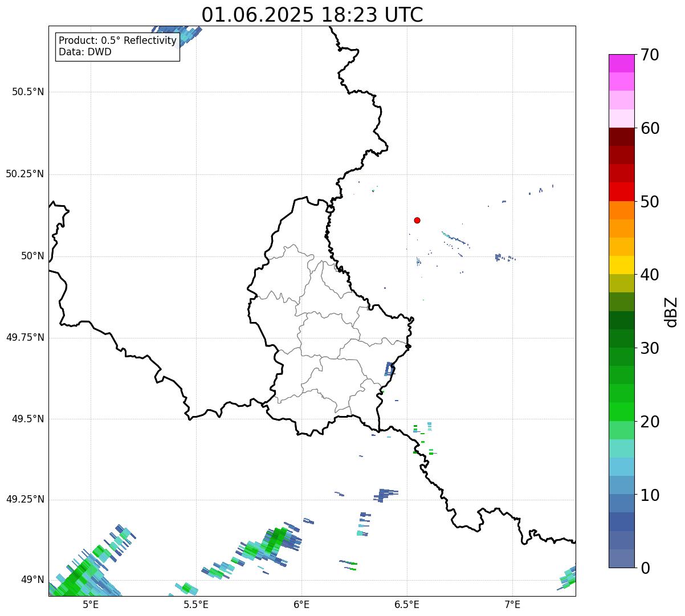Click the bright green colorbar segment at 20
685x616 pixels.
622,412
